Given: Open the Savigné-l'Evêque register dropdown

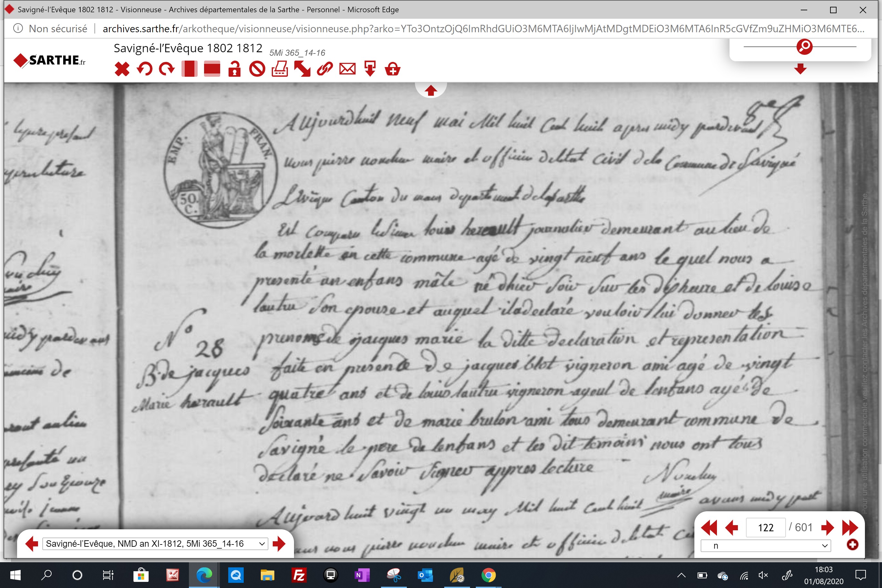Looking at the screenshot, I should tap(155, 544).
